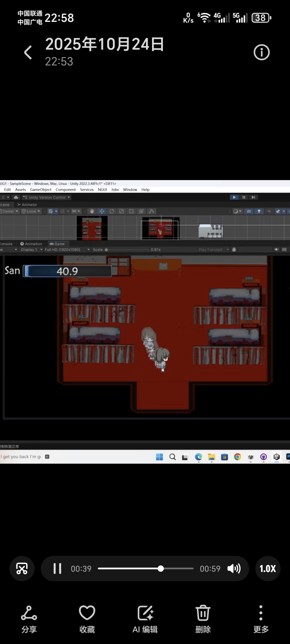Tap the back arrow to exit video
Viewport: 290px width, 644px height.
(x=28, y=52)
